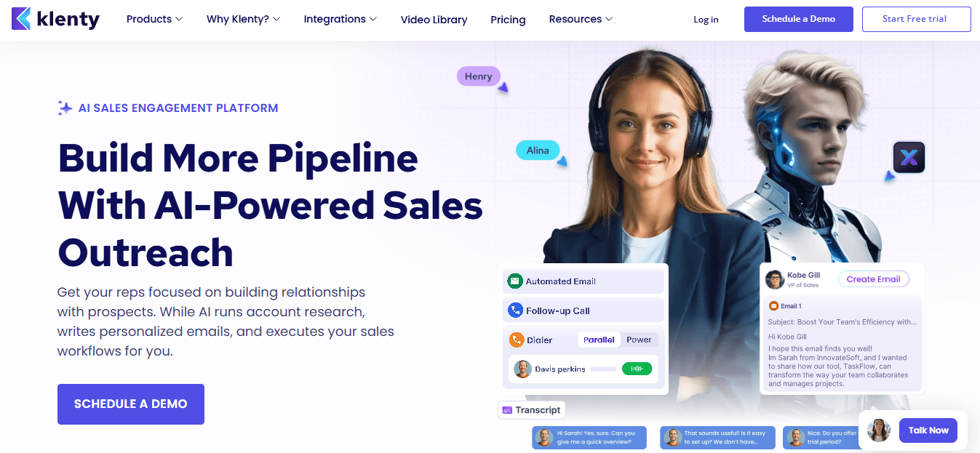Click the Klenty logo icon
The width and height of the screenshot is (980, 453).
tap(22, 19)
